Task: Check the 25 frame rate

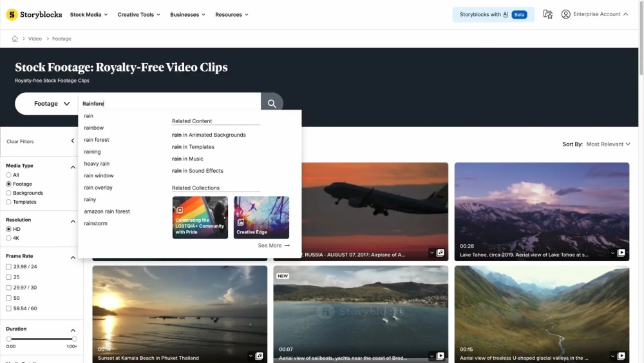Action: (8, 277)
